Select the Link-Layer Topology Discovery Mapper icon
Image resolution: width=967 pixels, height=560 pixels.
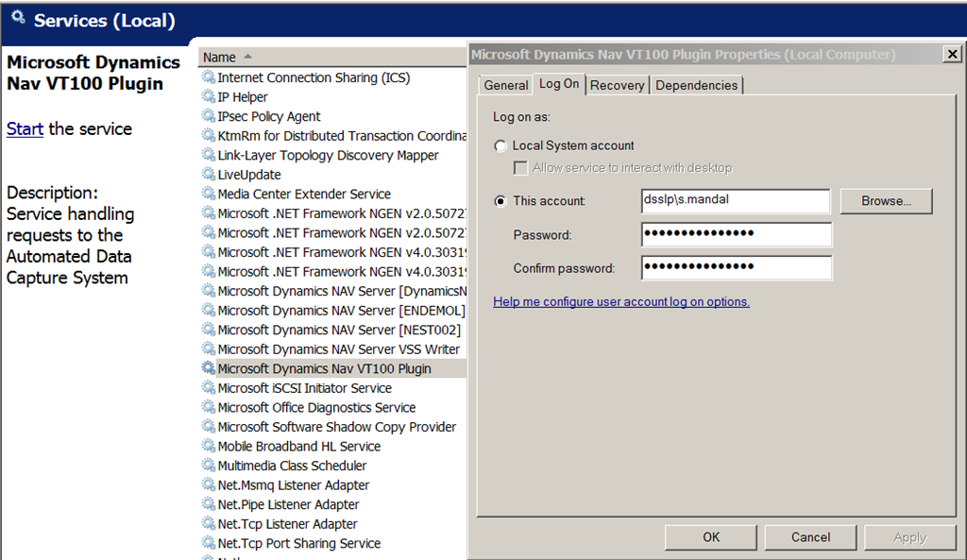pos(209,156)
